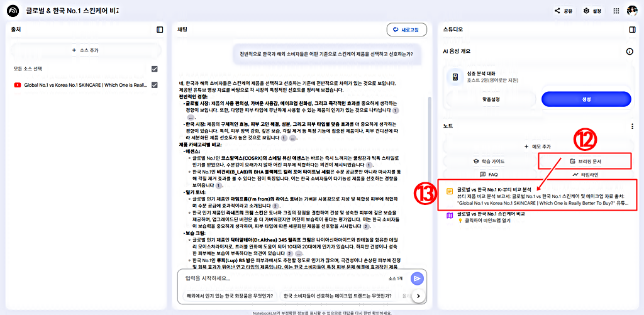Viewport: 644px width, 315px height.
Task: Click the notebook title 글로벌 & 한국 No.1 스킨케어
Action: [72, 11]
